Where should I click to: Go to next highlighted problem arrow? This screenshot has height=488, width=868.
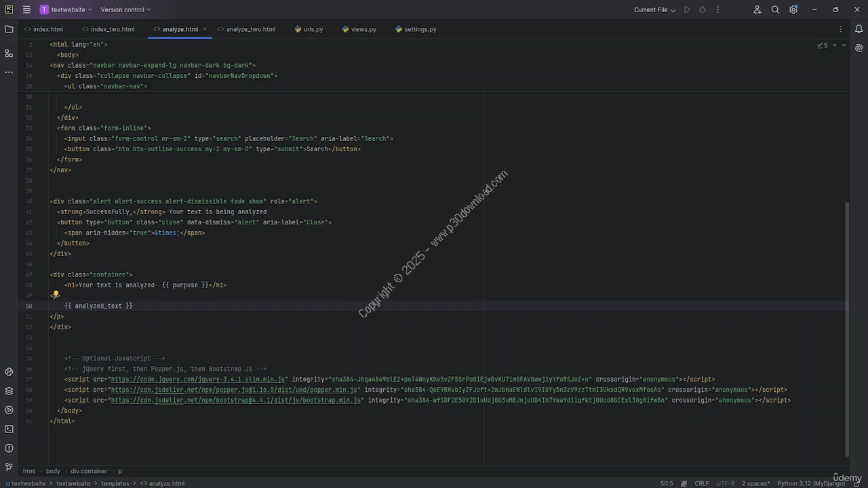tap(844, 45)
